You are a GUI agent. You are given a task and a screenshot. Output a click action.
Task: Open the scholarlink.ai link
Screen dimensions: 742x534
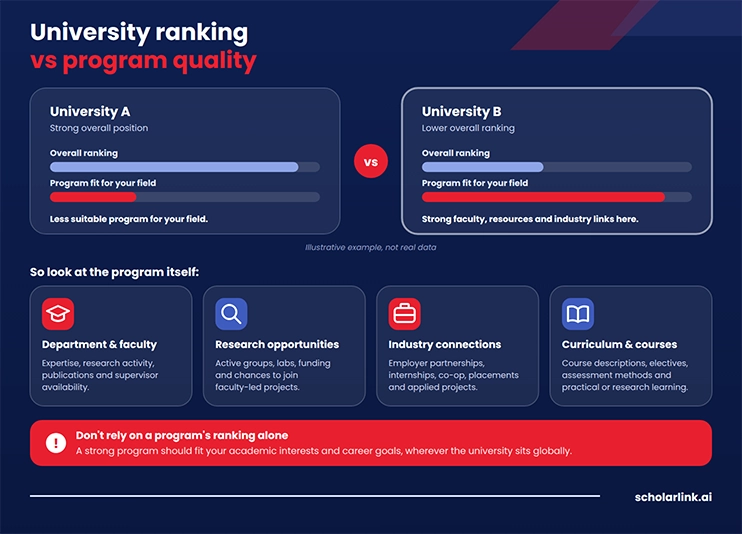coord(673,497)
